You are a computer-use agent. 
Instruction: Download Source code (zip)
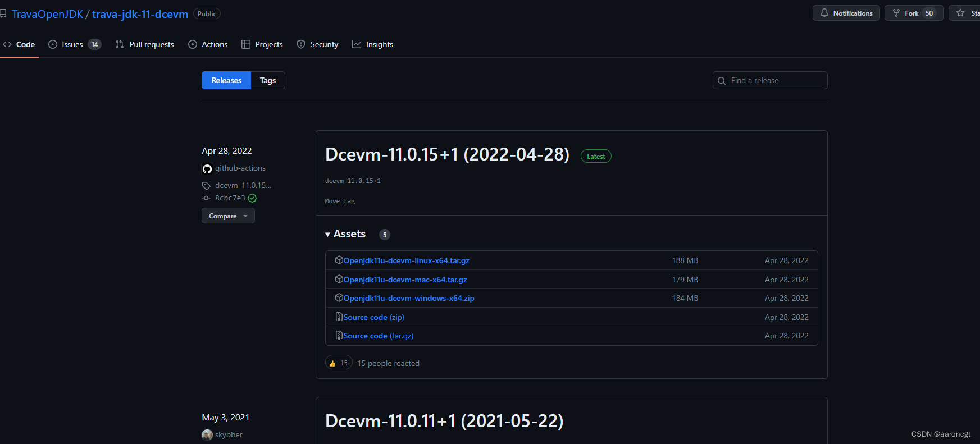[x=374, y=317]
